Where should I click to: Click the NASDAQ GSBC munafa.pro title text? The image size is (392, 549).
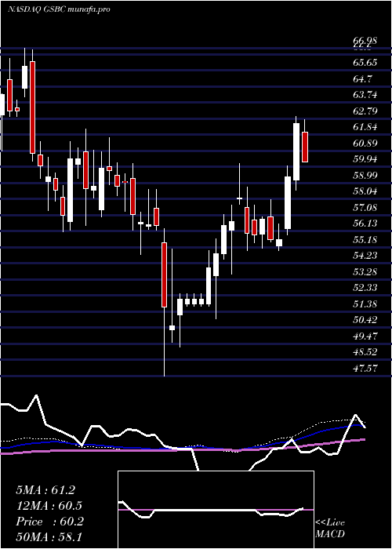(59, 9)
